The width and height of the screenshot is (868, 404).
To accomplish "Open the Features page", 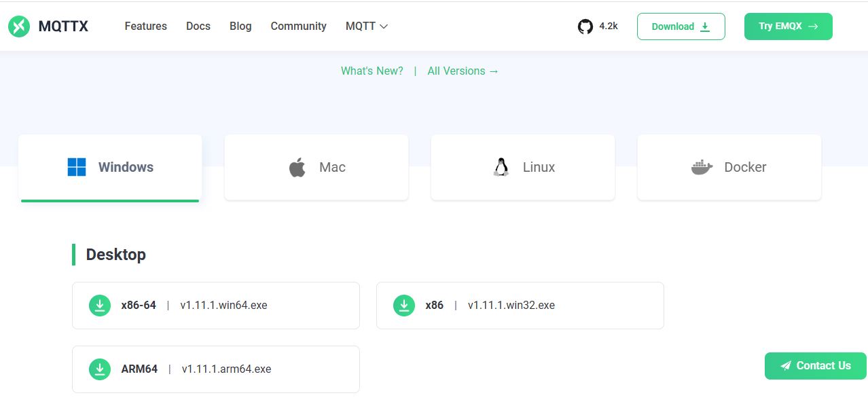I will click(x=146, y=26).
